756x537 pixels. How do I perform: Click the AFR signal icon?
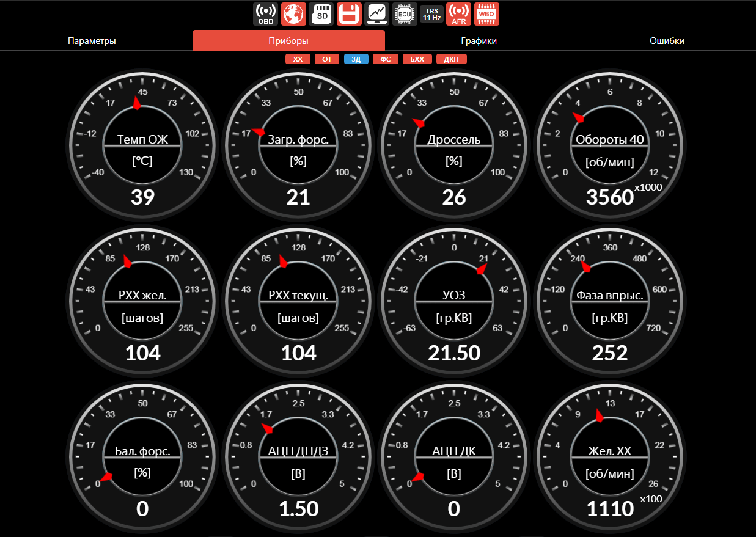pos(458,14)
